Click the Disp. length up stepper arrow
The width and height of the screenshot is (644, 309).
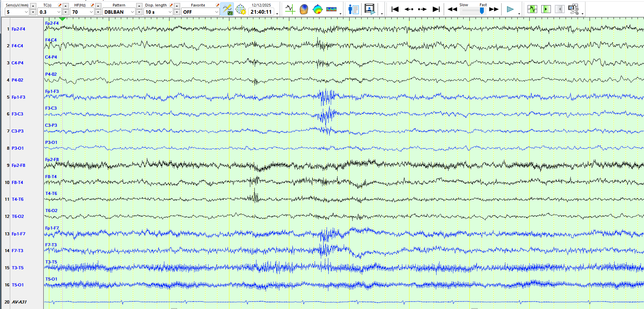(177, 6)
